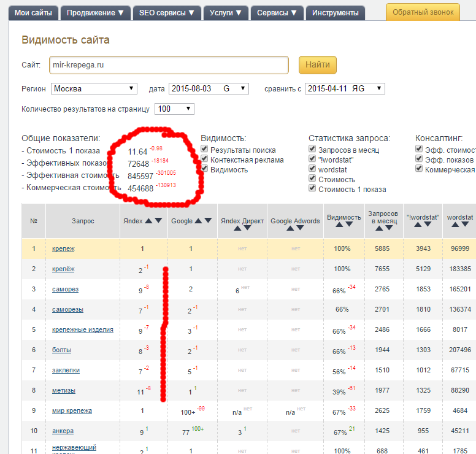
Task: Sort Google column ascending arrow
Action: tap(198, 221)
